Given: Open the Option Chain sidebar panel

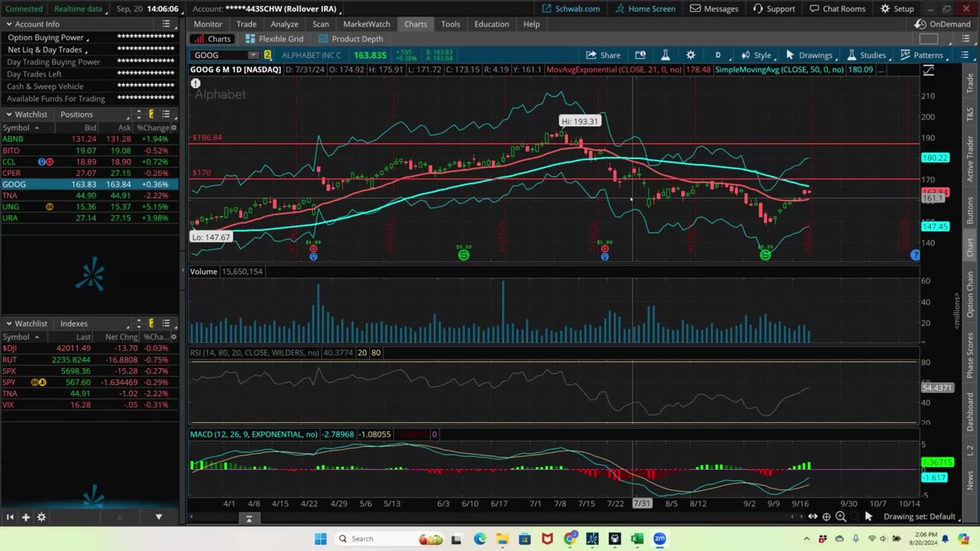Looking at the screenshot, I should click(970, 295).
